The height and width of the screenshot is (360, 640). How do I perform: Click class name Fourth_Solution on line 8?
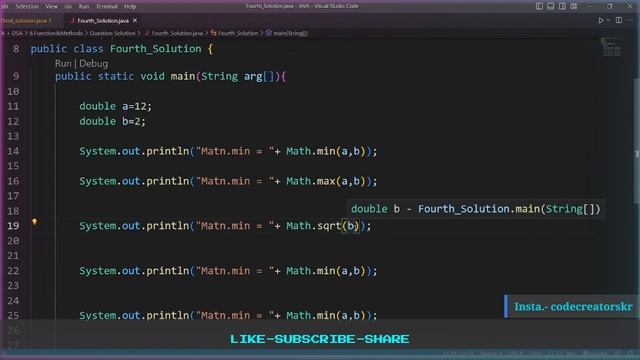pos(156,49)
